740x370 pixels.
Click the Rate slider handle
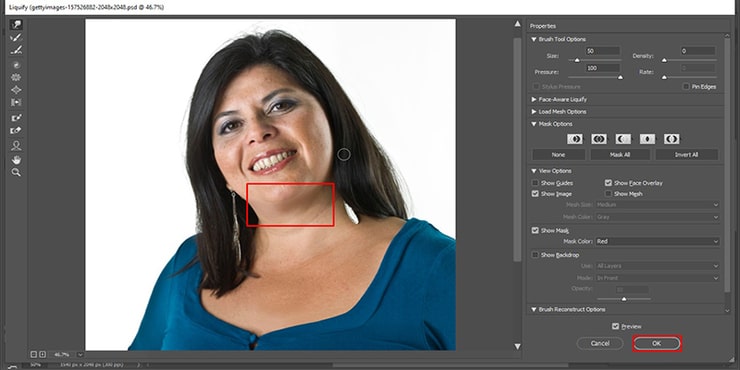(x=664, y=77)
